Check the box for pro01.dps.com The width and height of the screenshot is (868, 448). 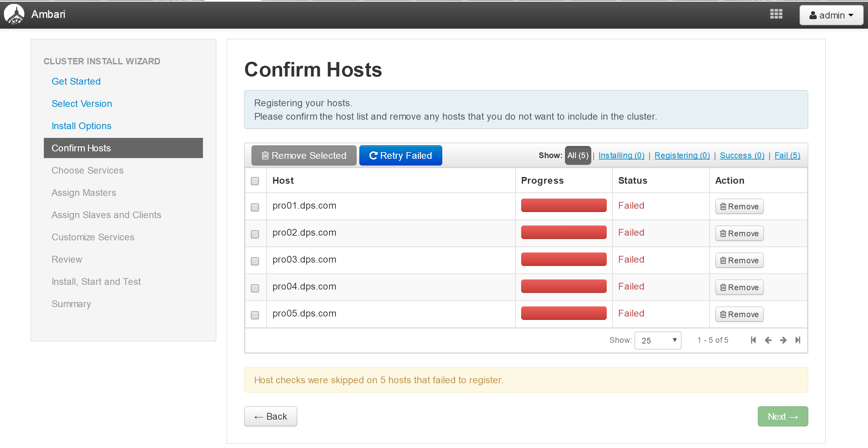[x=255, y=207]
